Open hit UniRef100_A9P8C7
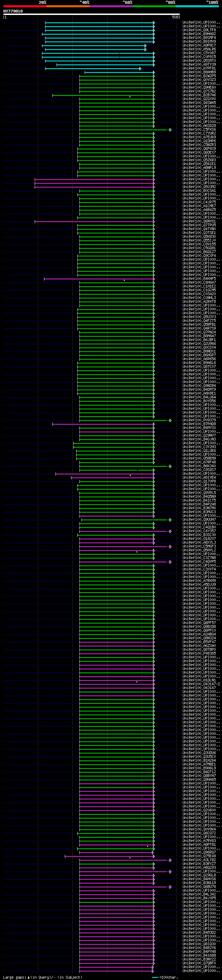This screenshot has height=980, width=222. coord(199,45)
